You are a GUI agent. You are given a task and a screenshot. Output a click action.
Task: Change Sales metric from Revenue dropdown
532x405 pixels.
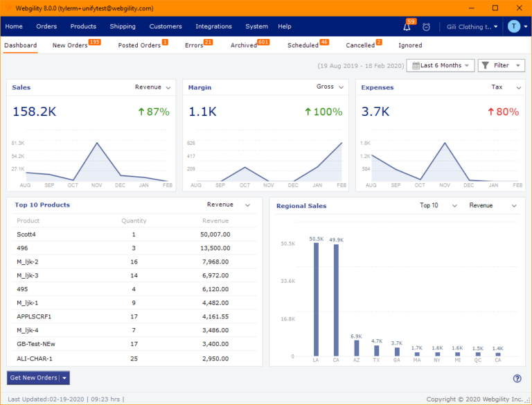click(152, 87)
